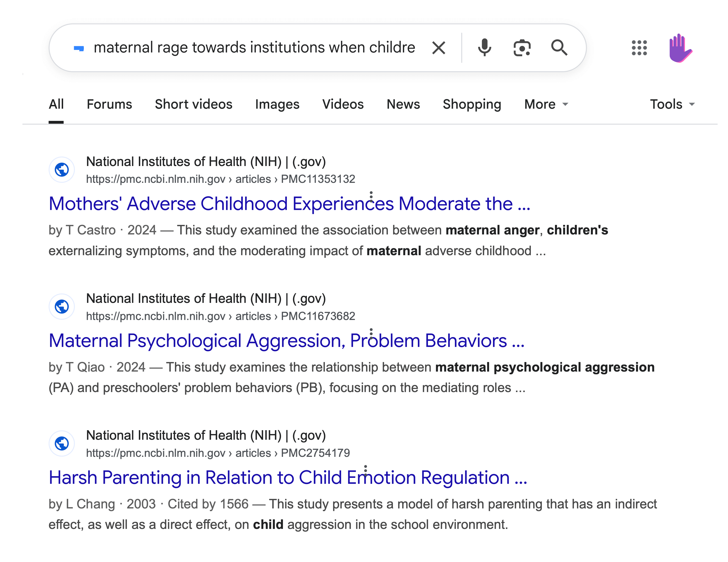
Task: Open three-dot menu on Maternal Psychological Aggression result
Action: coord(371,332)
